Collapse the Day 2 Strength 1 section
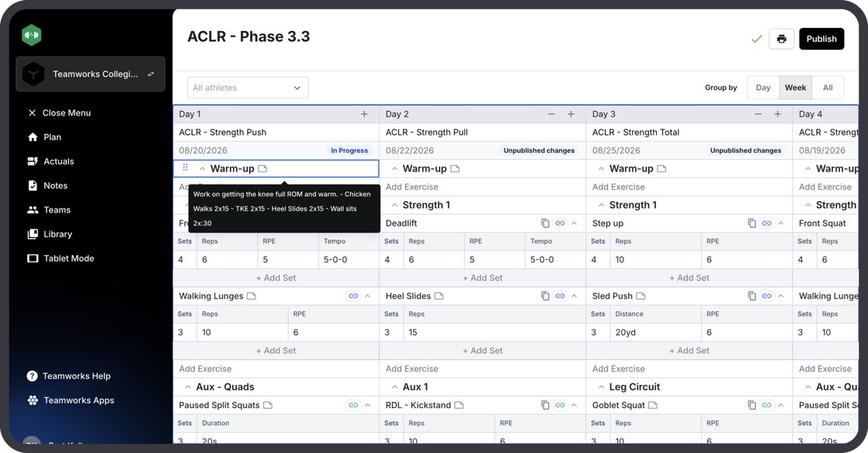Image resolution: width=868 pixels, height=453 pixels. coord(394,206)
